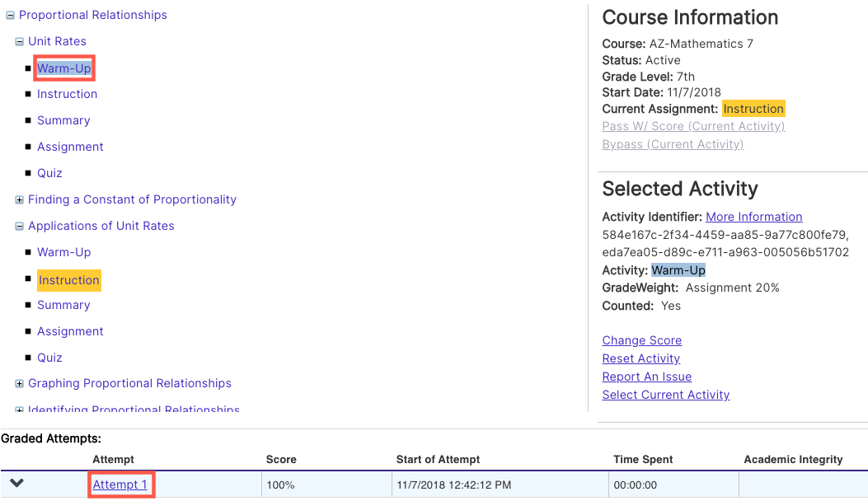This screenshot has height=501, width=868.
Task: Expand Graphing Proportional Relationships node
Action: coord(19,384)
